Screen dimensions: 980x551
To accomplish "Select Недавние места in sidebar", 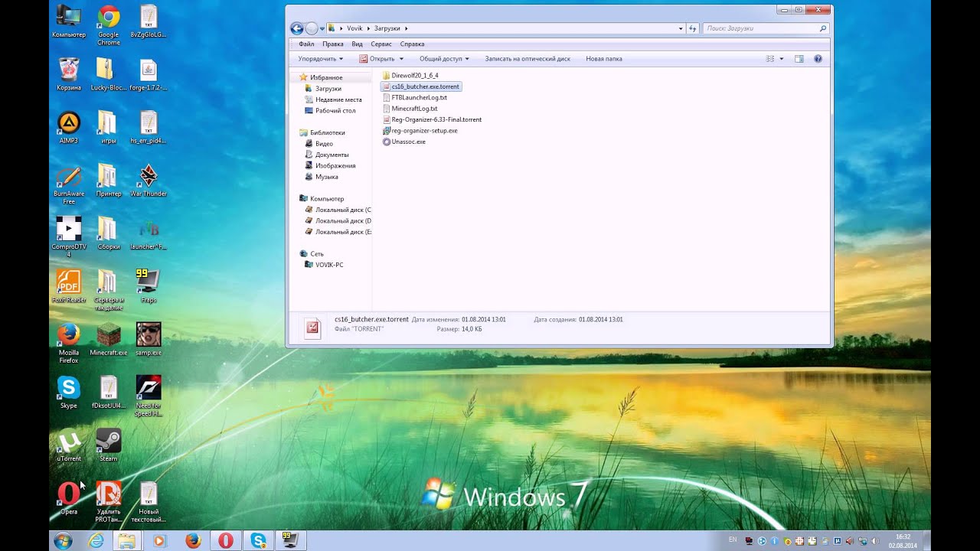I will [x=338, y=99].
